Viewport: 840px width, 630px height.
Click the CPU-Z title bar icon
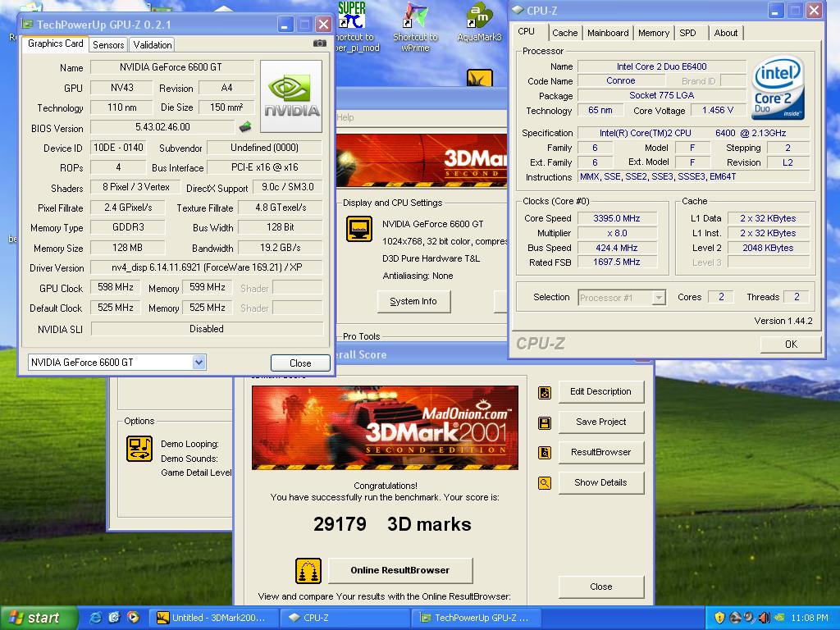click(518, 10)
